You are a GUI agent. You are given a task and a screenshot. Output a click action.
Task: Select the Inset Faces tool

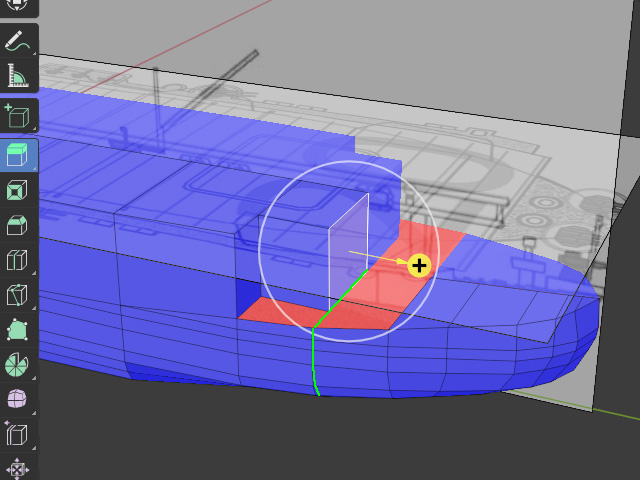coord(18,190)
